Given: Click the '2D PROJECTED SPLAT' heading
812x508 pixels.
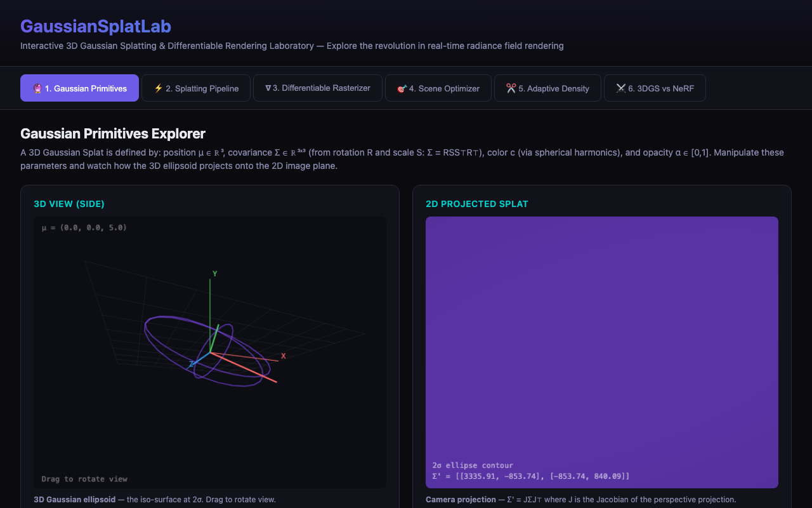Looking at the screenshot, I should 477,204.
